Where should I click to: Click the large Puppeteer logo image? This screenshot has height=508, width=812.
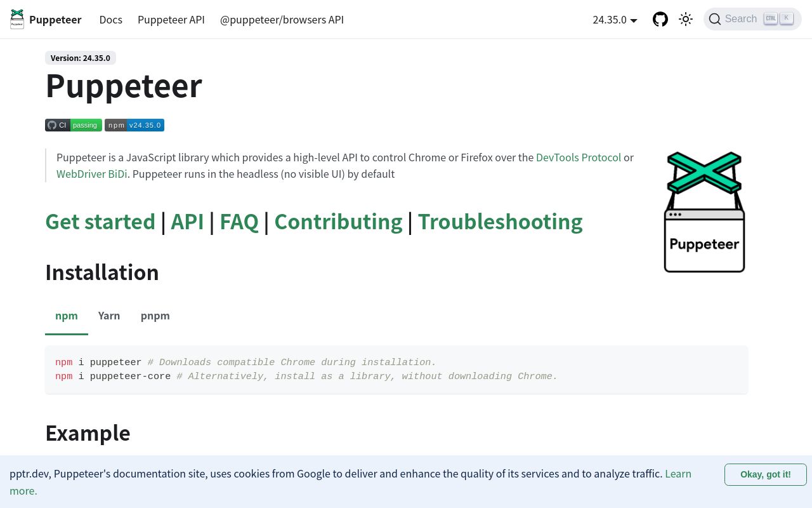pos(704,212)
